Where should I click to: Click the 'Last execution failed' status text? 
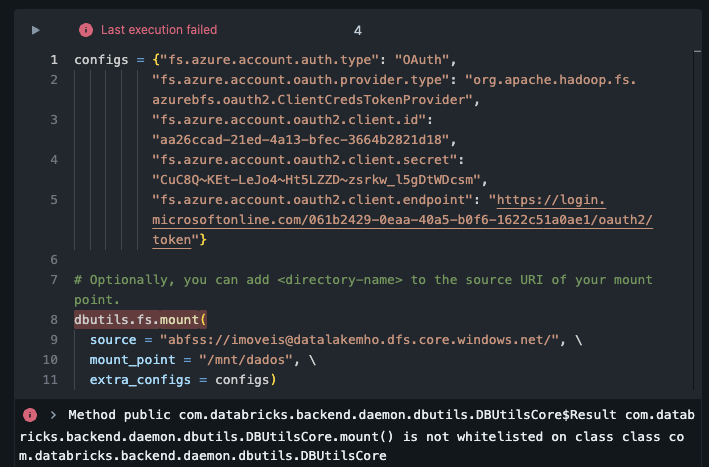click(x=159, y=30)
